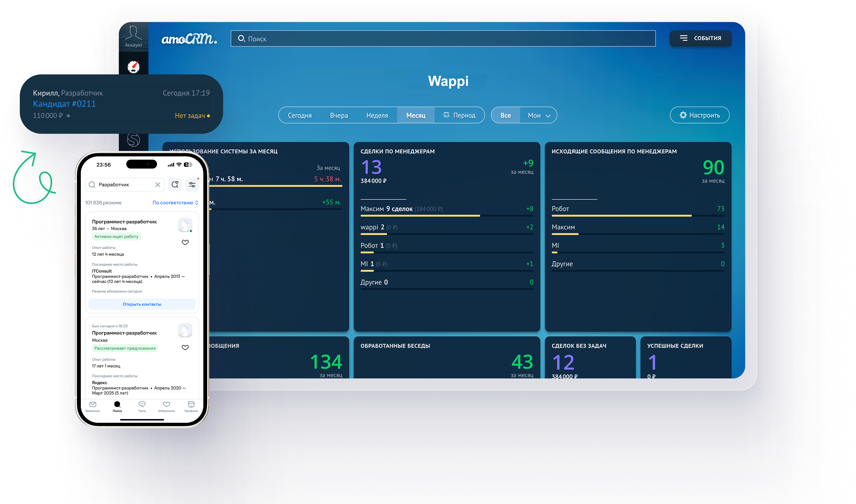
Task: Clear the Разработчик search with X icon
Action: 158,185
